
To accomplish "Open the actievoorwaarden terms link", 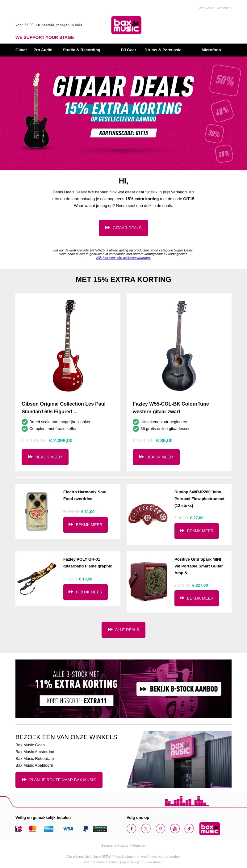I will pyautogui.click(x=123, y=258).
